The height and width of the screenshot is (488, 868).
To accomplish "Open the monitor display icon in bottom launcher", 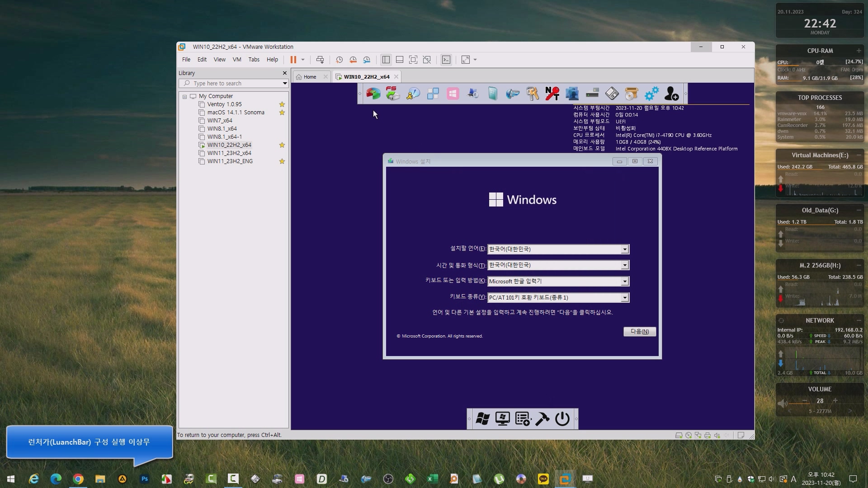I will 502,419.
